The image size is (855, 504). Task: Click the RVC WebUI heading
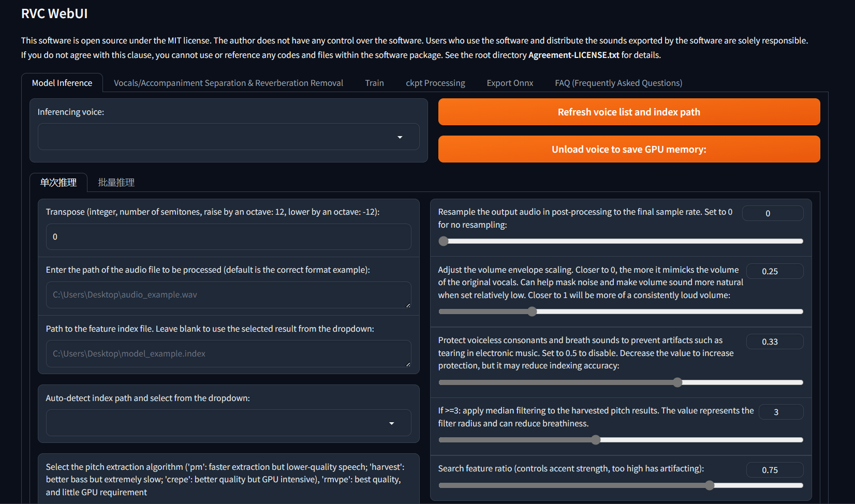tap(54, 14)
